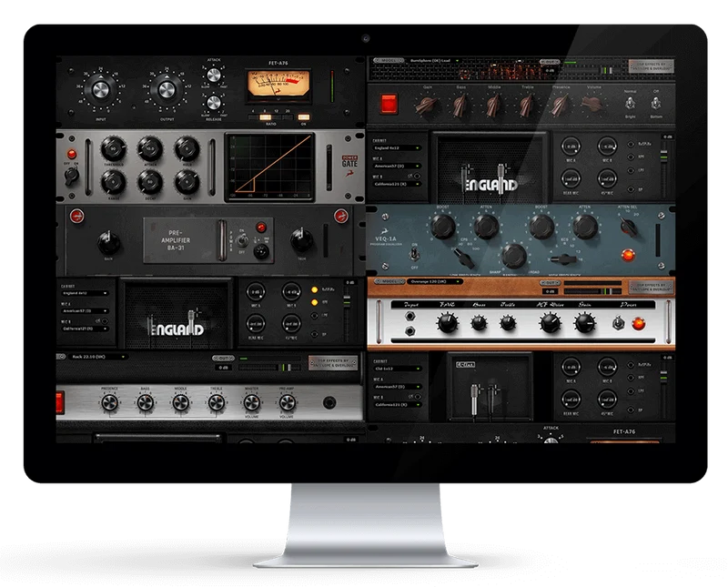Open the Overange 120 (UK) model dropdown
The width and height of the screenshot is (728, 587).
click(x=435, y=281)
